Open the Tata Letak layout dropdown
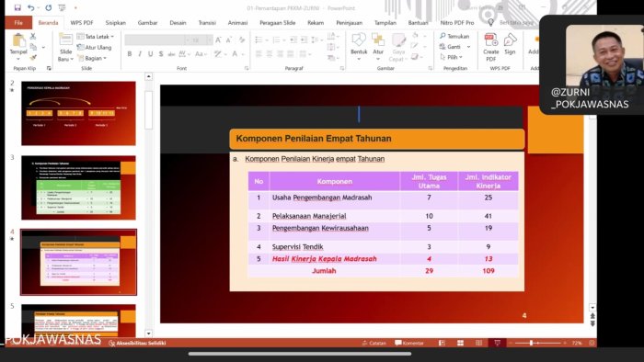This screenshot has height=362, width=644. click(96, 37)
